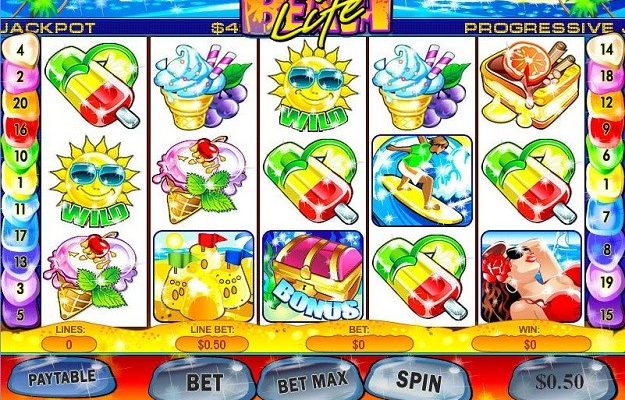Select payline 14 on right side
This screenshot has height=400, width=625.
pyautogui.click(x=606, y=49)
